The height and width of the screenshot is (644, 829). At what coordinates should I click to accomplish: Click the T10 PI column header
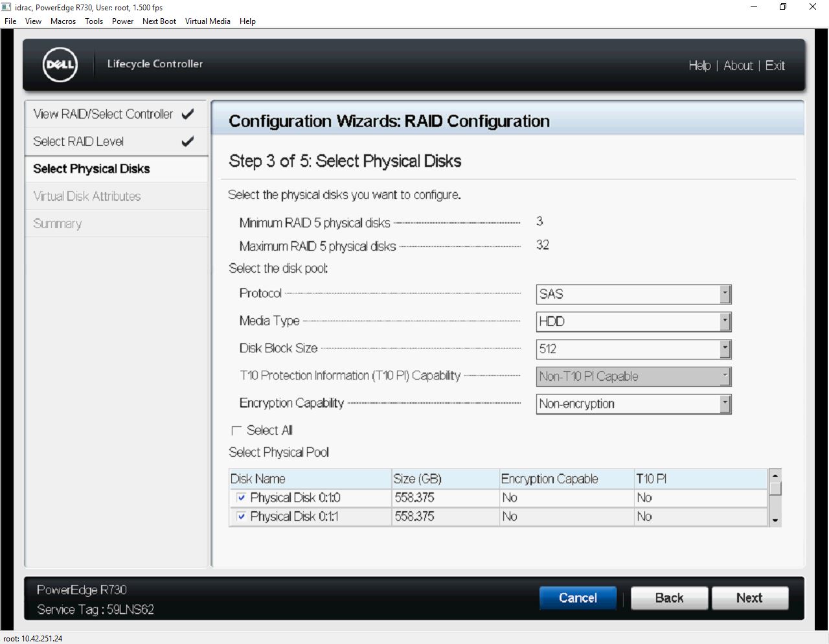(701, 479)
